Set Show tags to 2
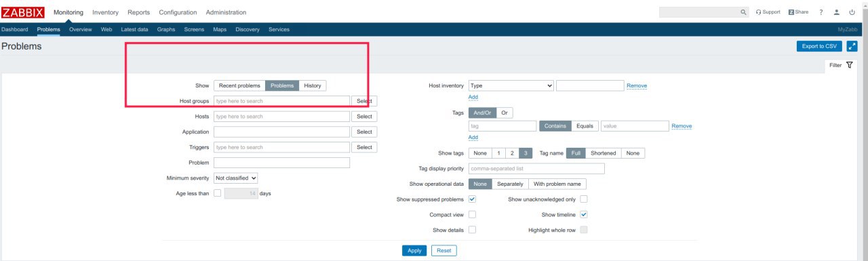The image size is (868, 261). click(x=512, y=153)
